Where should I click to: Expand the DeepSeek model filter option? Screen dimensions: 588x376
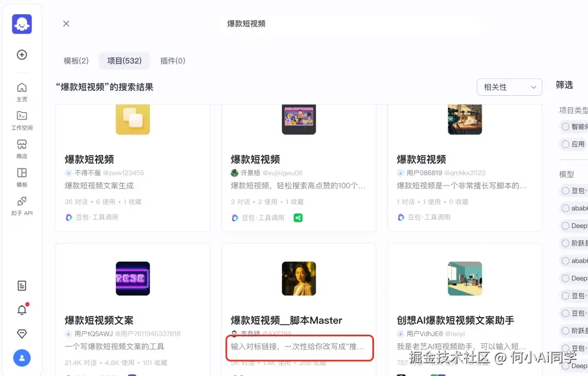pos(567,226)
